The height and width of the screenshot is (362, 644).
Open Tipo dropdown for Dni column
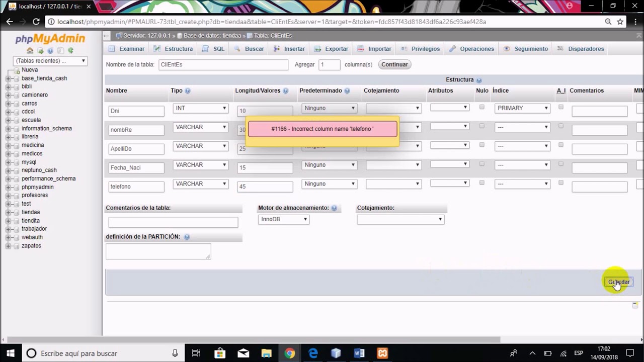[x=201, y=108]
